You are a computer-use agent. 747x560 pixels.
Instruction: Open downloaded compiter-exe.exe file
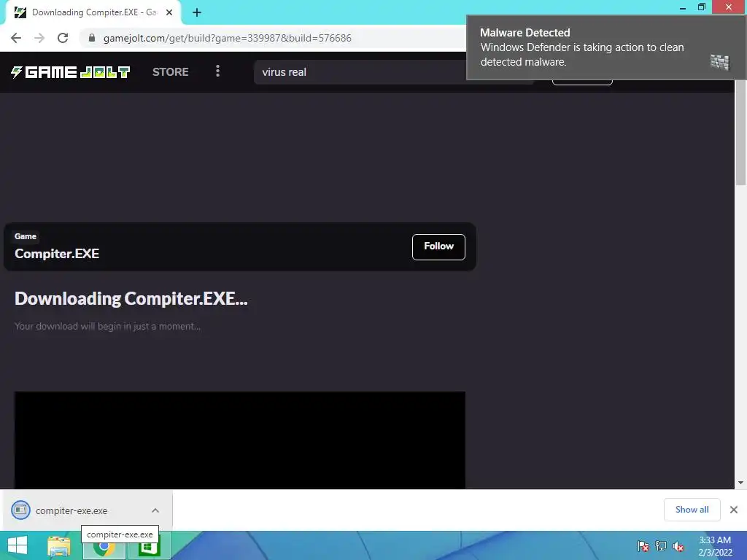[x=71, y=510]
